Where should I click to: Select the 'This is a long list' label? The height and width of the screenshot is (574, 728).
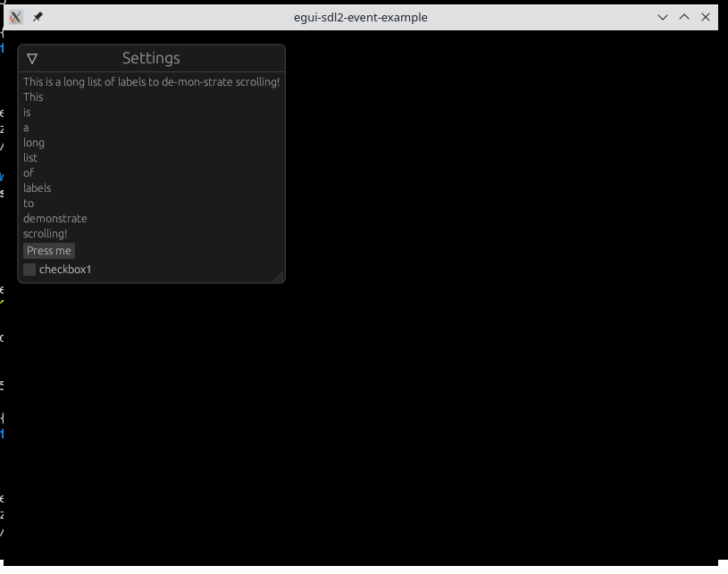pos(151,81)
